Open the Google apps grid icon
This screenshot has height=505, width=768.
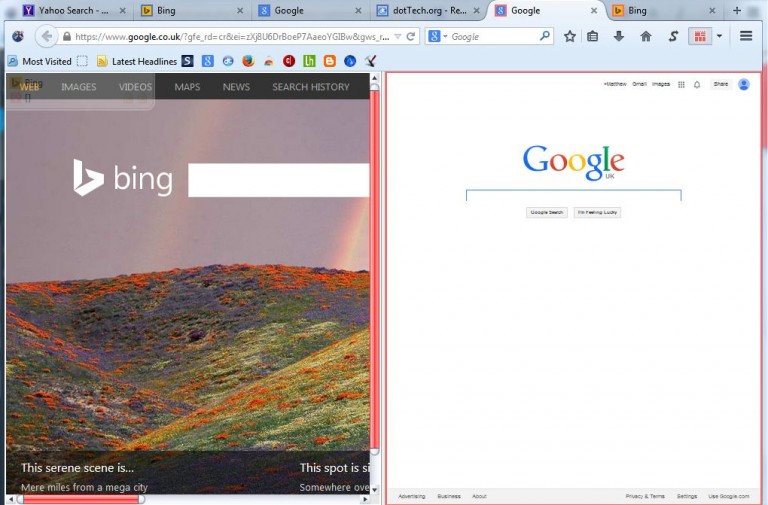681,85
